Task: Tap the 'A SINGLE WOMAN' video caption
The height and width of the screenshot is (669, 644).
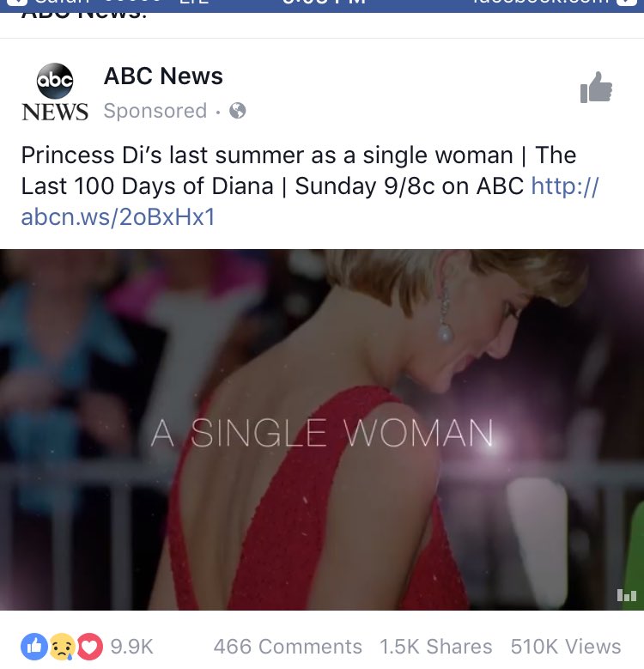Action: coord(322,433)
